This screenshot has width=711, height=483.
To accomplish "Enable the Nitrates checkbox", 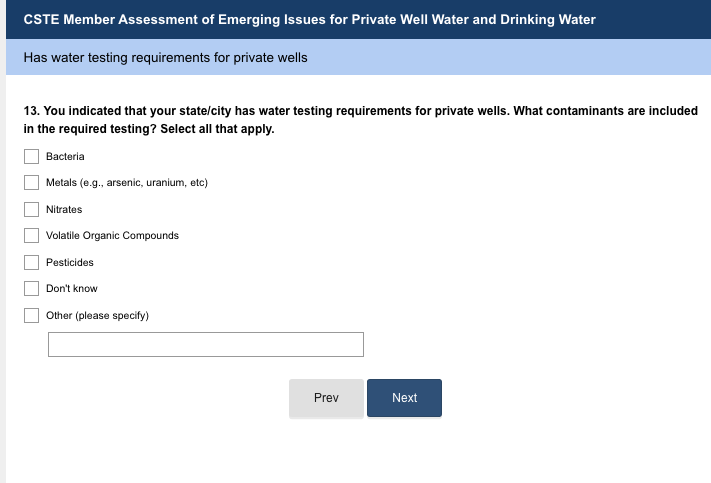I will [31, 210].
